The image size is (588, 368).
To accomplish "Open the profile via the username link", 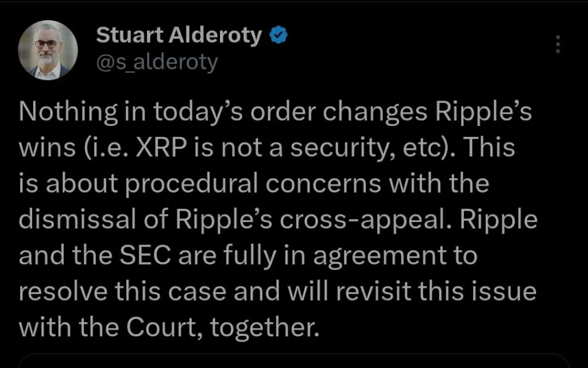I will pyautogui.click(x=156, y=62).
